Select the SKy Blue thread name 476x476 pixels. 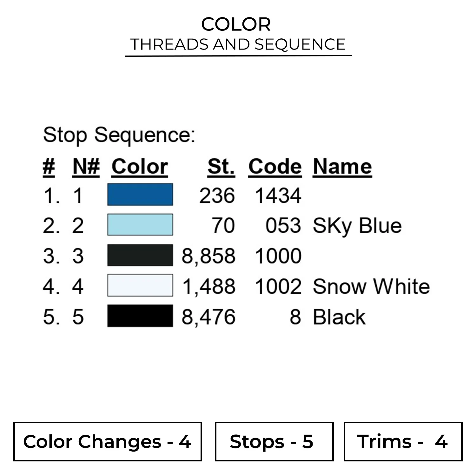[x=357, y=226]
